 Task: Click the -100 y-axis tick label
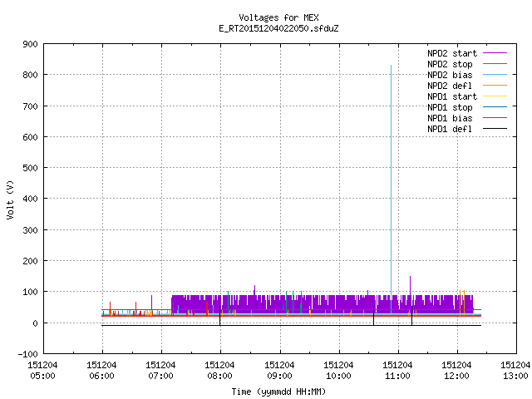click(x=27, y=354)
